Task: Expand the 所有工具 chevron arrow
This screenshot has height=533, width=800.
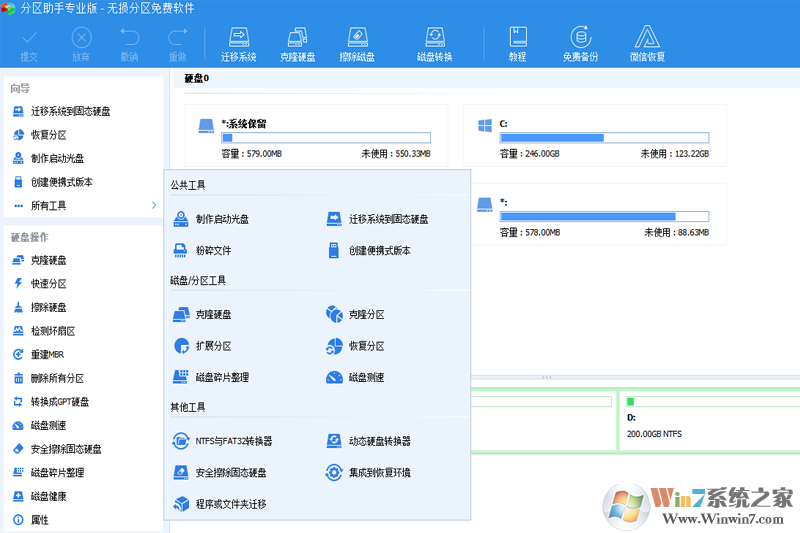Action: [154, 205]
